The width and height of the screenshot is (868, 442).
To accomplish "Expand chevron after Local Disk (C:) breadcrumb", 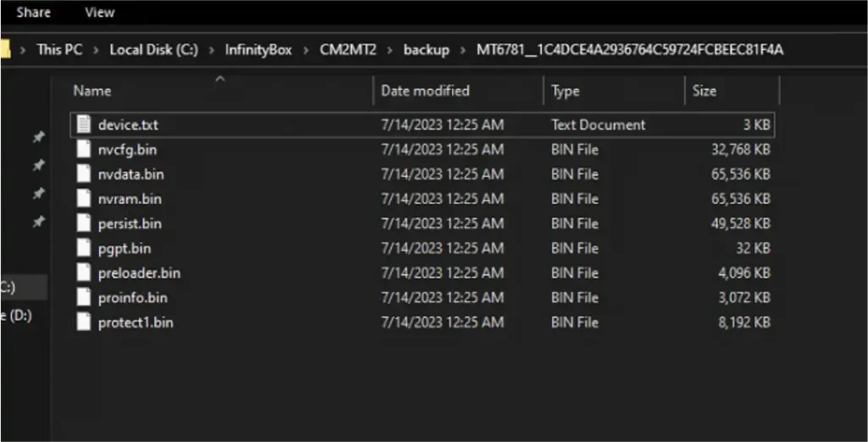I will (211, 50).
